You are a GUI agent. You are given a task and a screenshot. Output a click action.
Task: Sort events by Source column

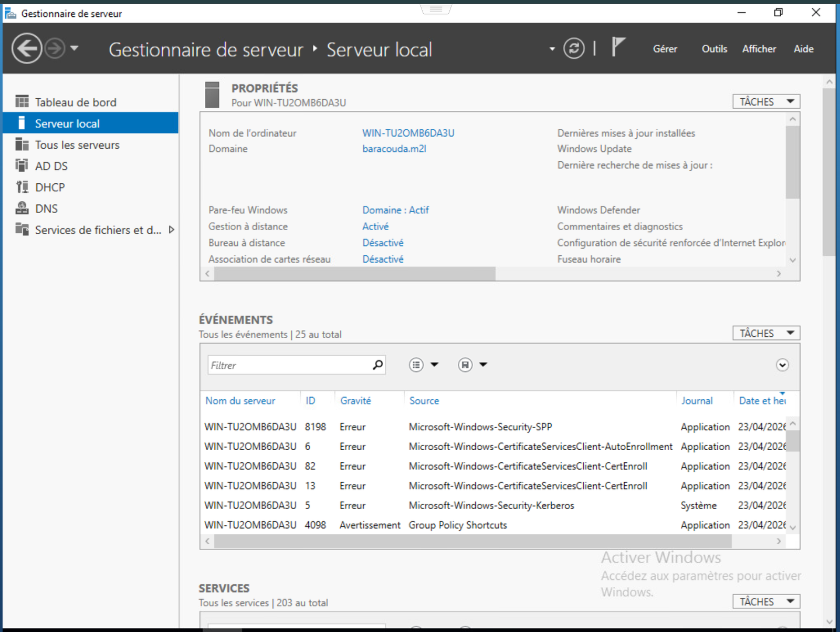coord(424,401)
